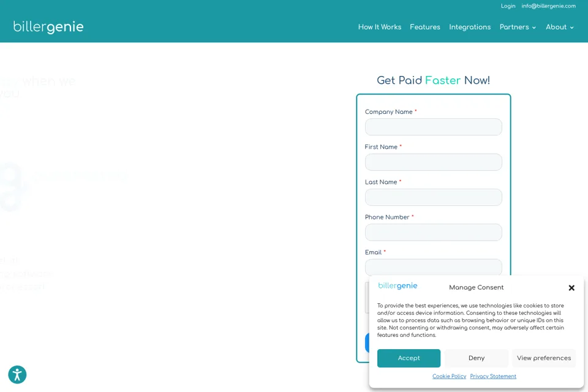Focus the Last Name input field

click(434, 197)
